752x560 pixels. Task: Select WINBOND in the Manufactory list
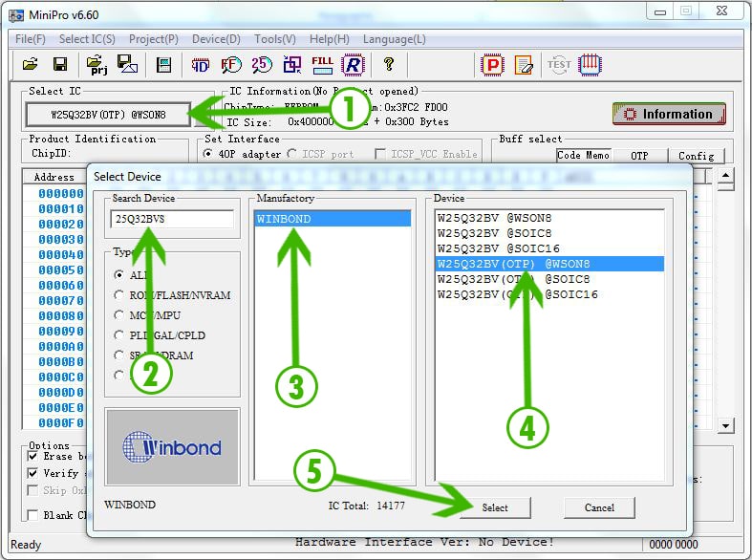333,219
